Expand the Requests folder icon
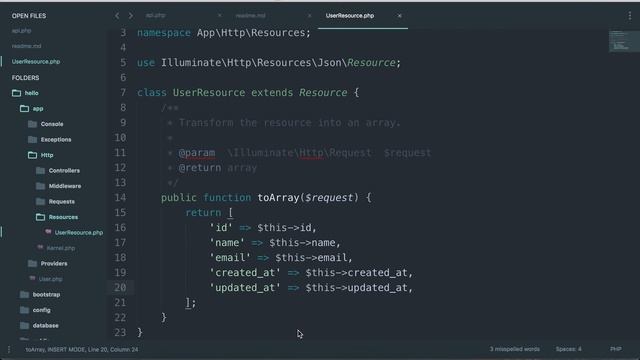Image resolution: width=640 pixels, height=360 pixels. click(40, 202)
